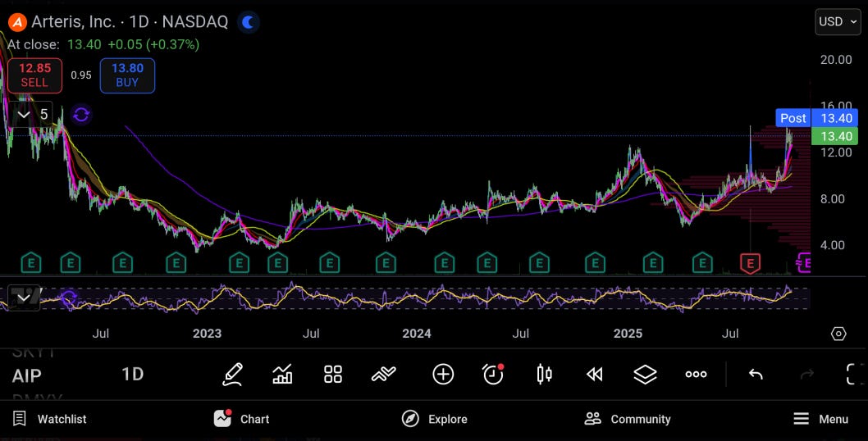
Task: Open the chart layout grid icon
Action: point(333,375)
